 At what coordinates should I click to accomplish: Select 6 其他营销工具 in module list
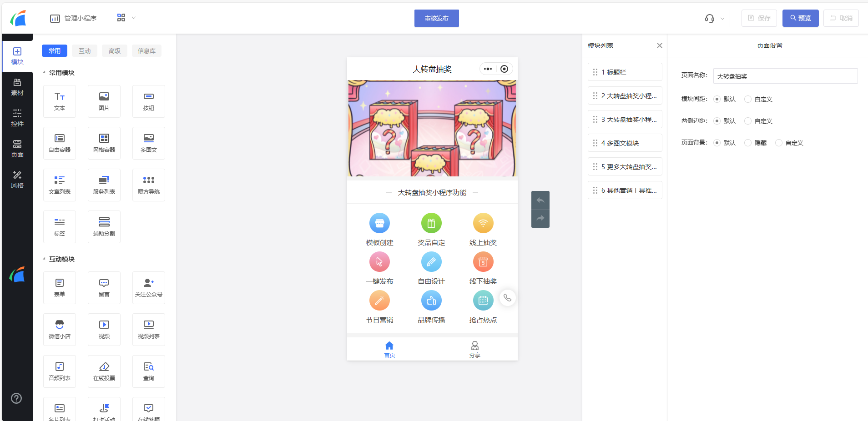[x=625, y=190]
